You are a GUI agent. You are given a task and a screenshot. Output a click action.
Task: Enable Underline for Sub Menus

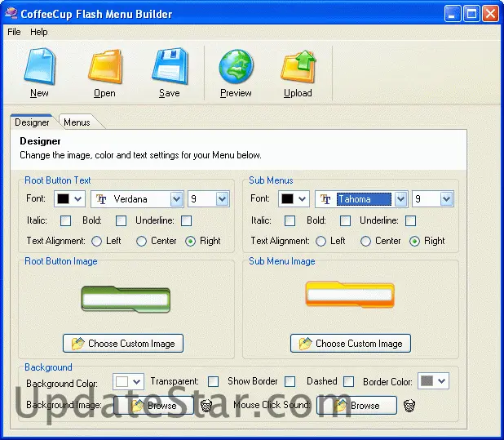[411, 220]
